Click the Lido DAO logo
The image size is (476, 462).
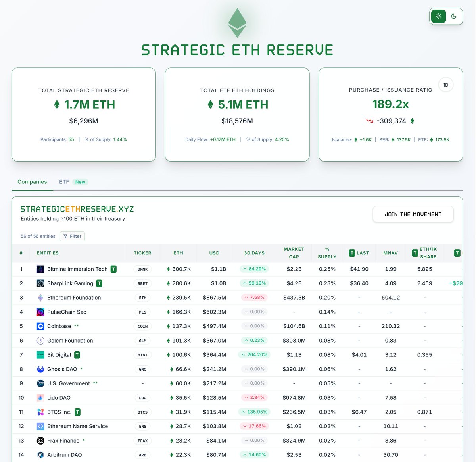40,398
